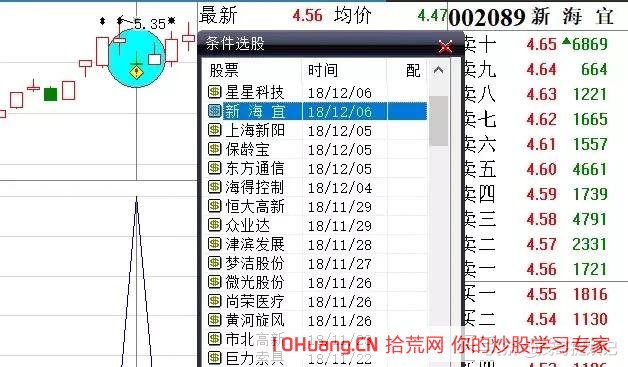
Task: Click the icon beside 众业达
Action: [215, 225]
